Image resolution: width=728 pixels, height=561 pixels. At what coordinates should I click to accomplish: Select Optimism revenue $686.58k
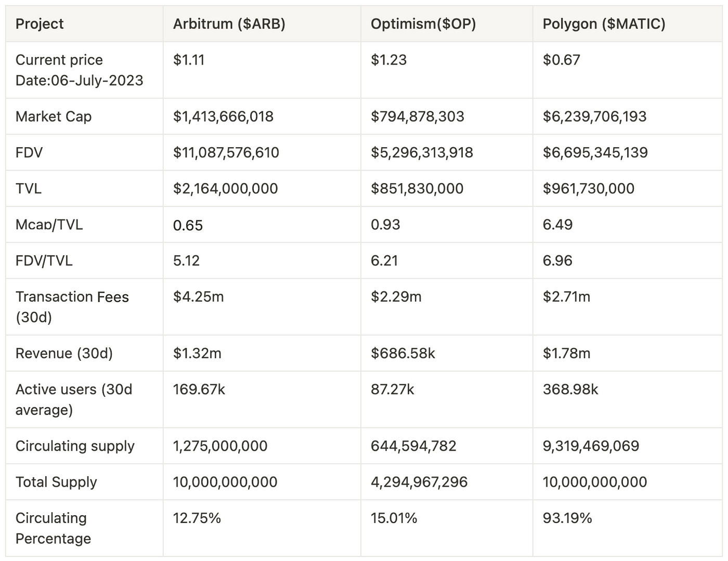402,354
